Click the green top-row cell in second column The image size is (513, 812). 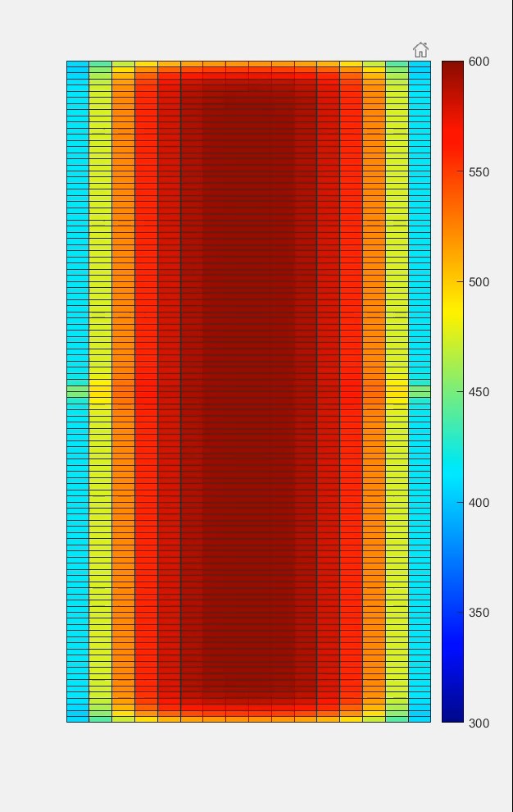pyautogui.click(x=100, y=65)
